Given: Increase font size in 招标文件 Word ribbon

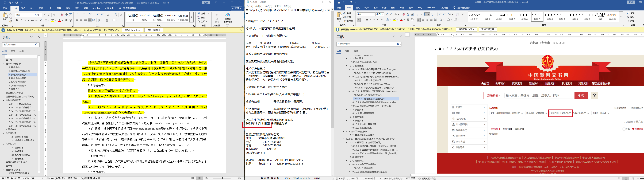Looking at the screenshot, I should [45, 15].
